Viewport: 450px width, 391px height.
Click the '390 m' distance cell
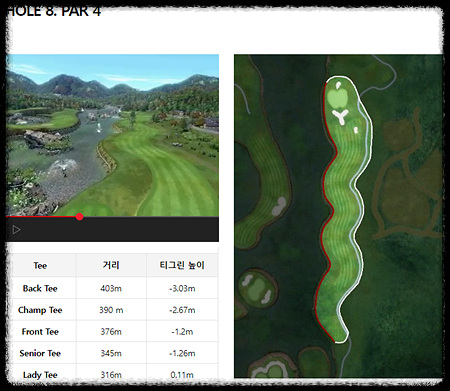tap(111, 310)
